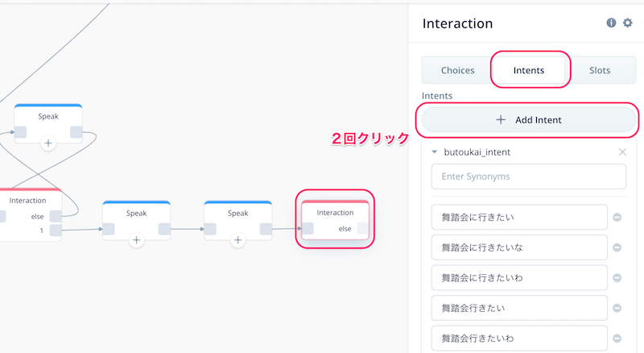
Task: Open the Interaction info icon
Action: [x=611, y=23]
